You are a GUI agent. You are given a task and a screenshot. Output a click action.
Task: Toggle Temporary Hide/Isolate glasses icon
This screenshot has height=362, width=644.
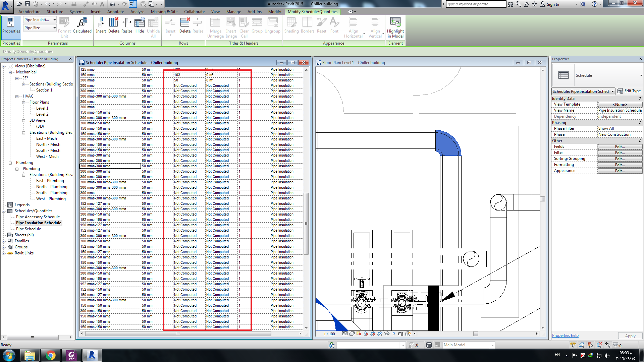click(x=387, y=334)
